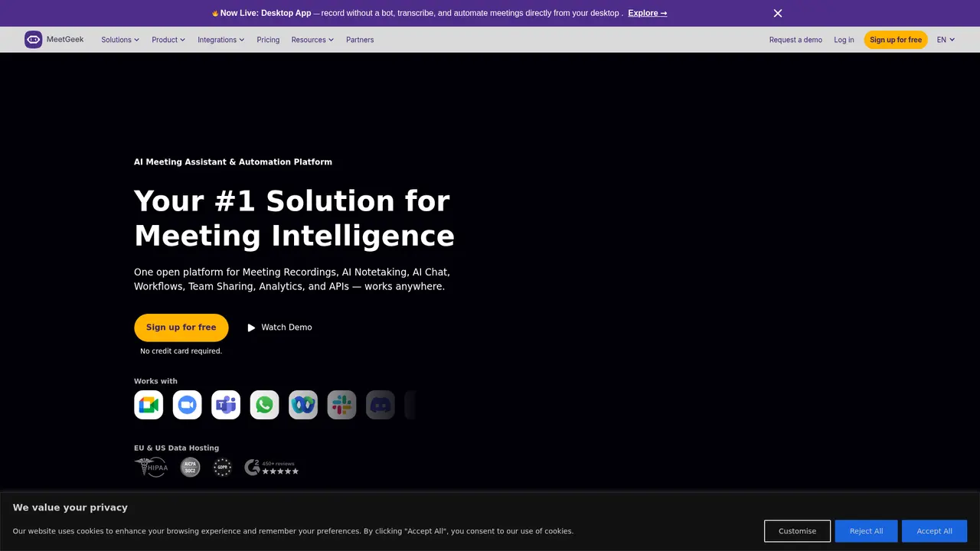This screenshot has width=980, height=551.
Task: Select the Webex icon
Action: [303, 405]
